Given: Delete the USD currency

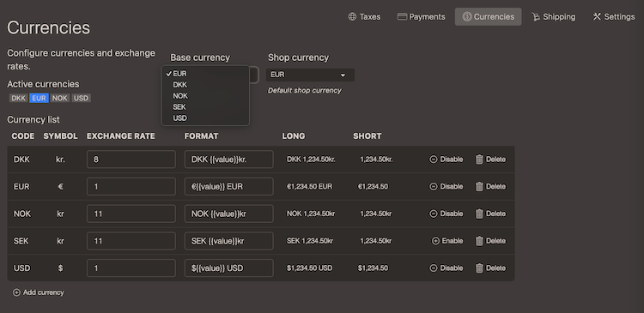Looking at the screenshot, I should point(490,268).
